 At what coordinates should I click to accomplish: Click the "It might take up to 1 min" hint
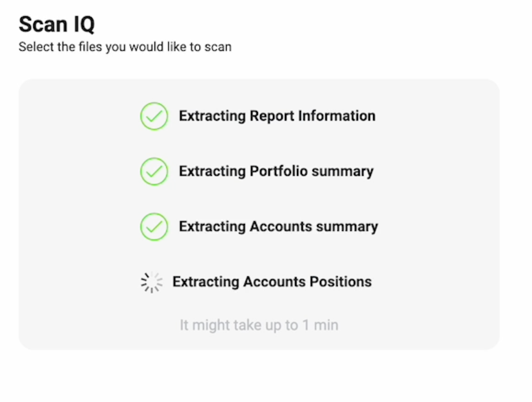(259, 325)
